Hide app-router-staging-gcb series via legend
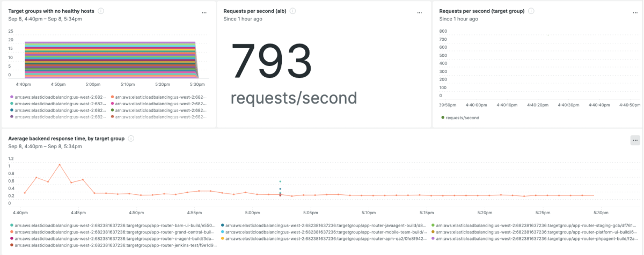The height and width of the screenshot is (255, 644). click(537, 225)
